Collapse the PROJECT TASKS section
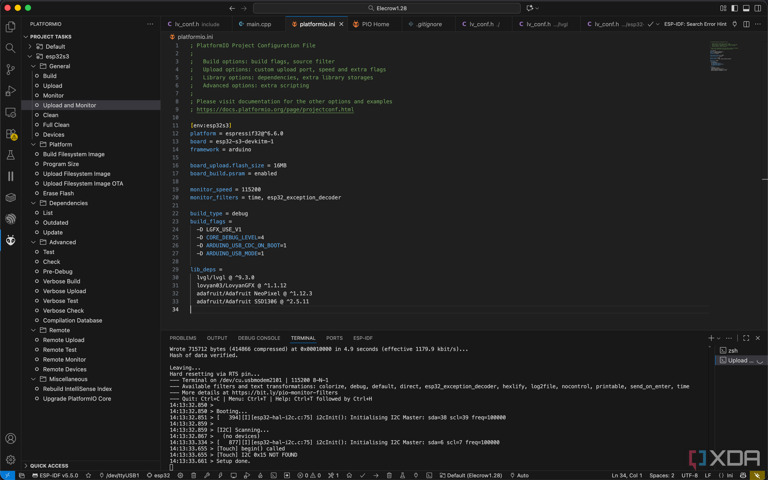This screenshot has width=768, height=480. click(26, 37)
